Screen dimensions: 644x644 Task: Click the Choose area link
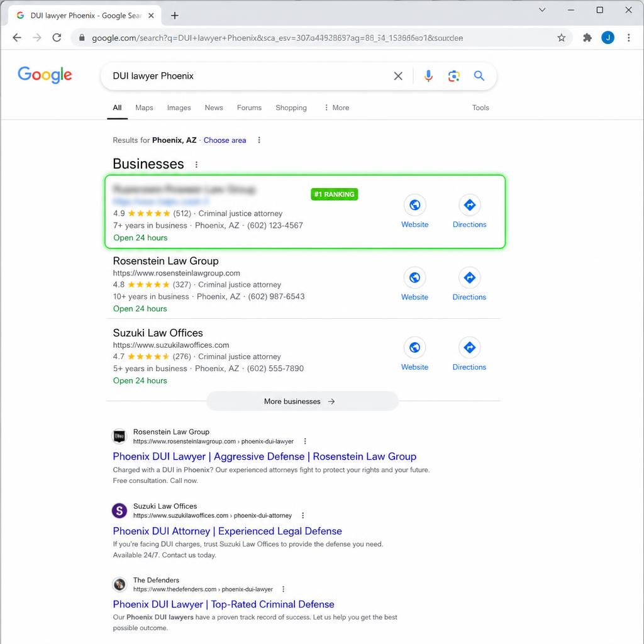click(x=225, y=140)
